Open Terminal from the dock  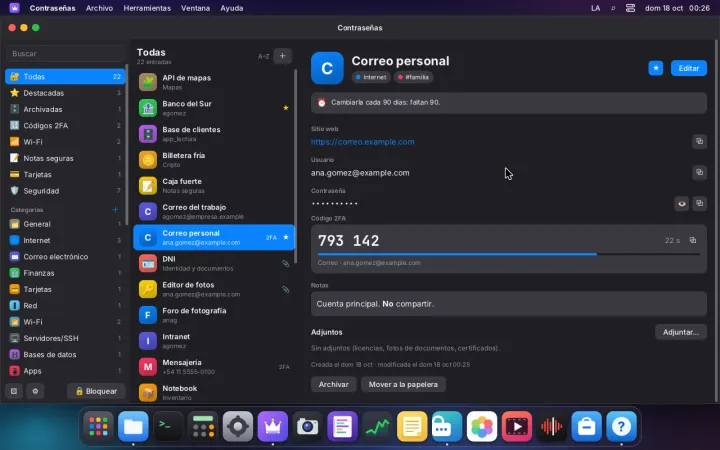pos(168,426)
